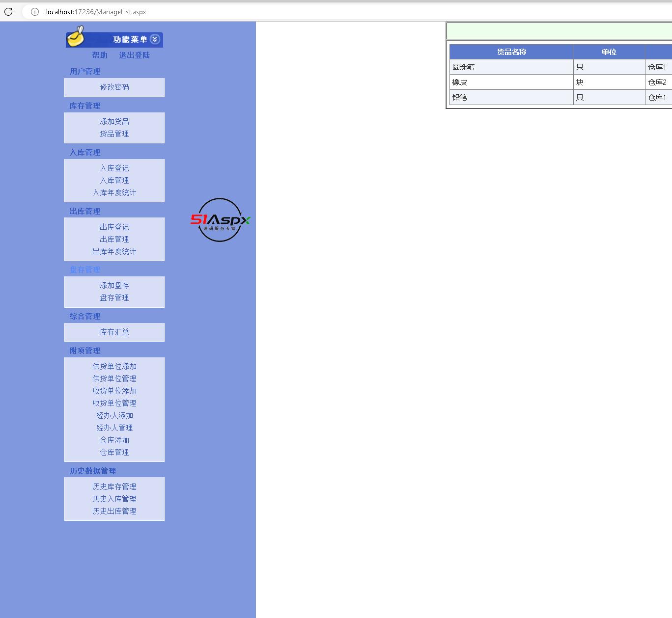Click 只 unit cell in 圆珠笔 row
Image resolution: width=672 pixels, height=618 pixels.
pyautogui.click(x=609, y=67)
